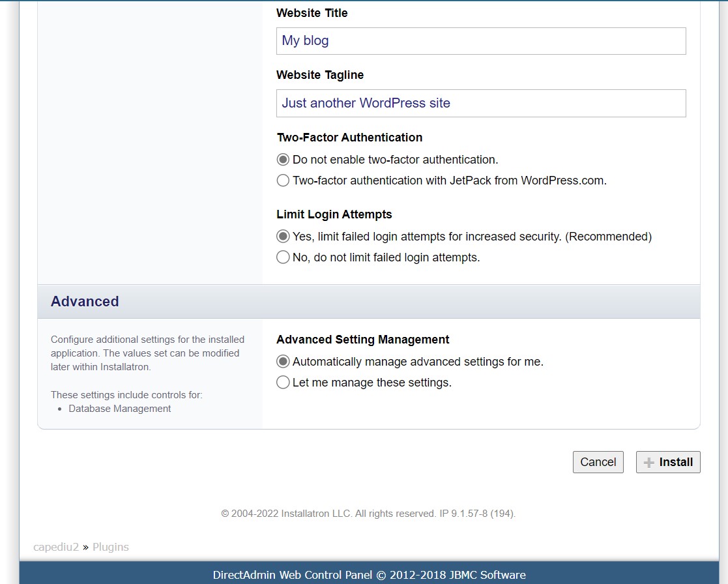728x584 pixels.
Task: Open the capediu2 breadcrumb link
Action: 56,547
